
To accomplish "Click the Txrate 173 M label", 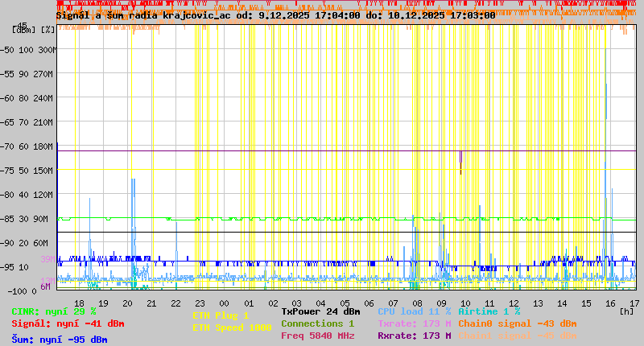I will 415,323.
